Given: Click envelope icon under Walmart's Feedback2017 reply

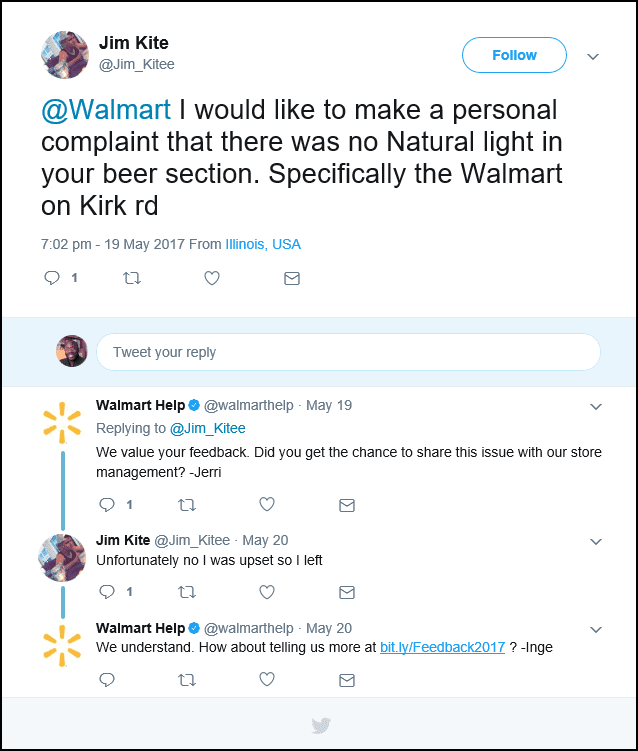Looking at the screenshot, I should coord(347,680).
